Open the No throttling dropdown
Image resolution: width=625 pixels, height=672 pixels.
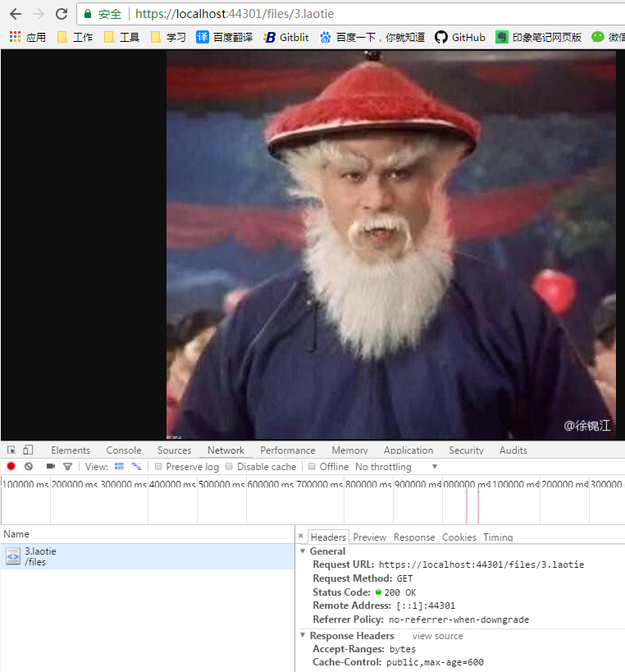(x=396, y=466)
